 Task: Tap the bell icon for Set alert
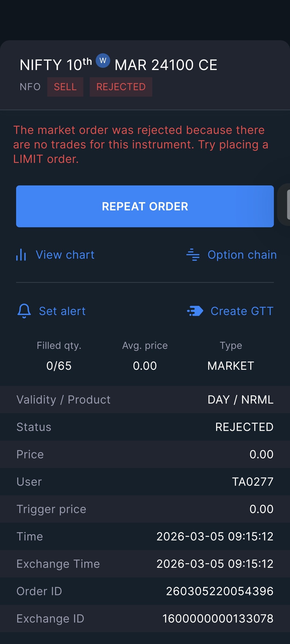[24, 311]
